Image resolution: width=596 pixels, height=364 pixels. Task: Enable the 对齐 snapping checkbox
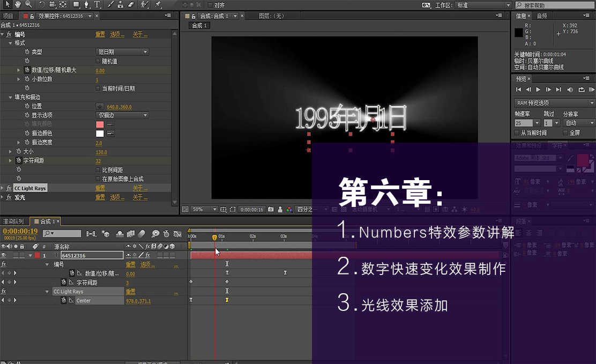point(210,5)
